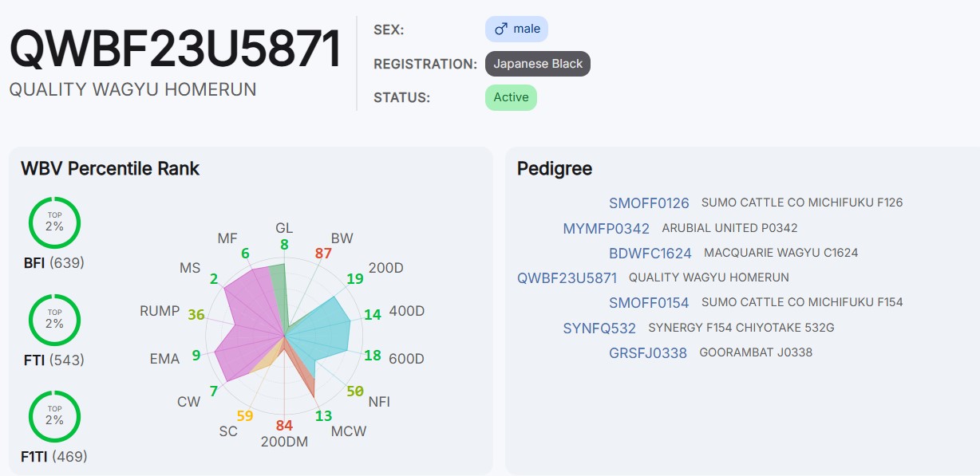The image size is (980, 476).
Task: Click the MS axis label on radar chart
Action: 190,268
